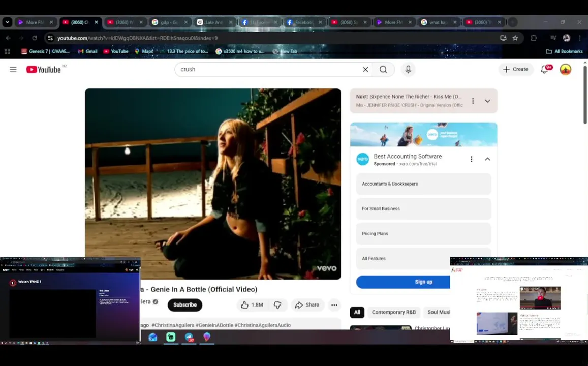Open the notifications bell
The width and height of the screenshot is (588, 366).
click(x=544, y=69)
